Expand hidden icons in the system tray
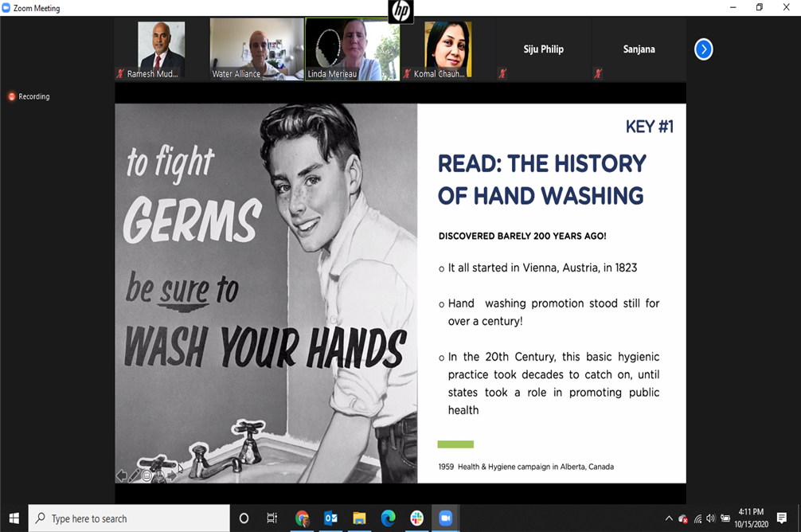The image size is (801, 532). coord(669,518)
